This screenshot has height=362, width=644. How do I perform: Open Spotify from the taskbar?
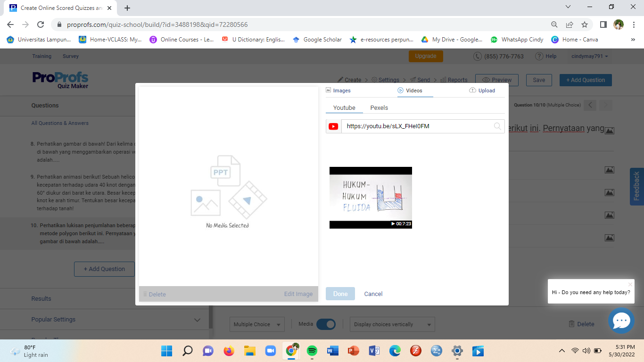[312, 351]
